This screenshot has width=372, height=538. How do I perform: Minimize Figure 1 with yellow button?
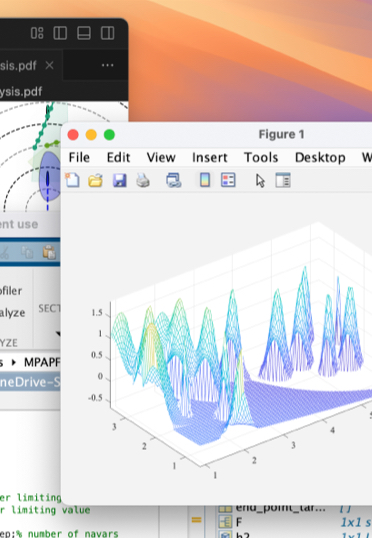click(x=91, y=135)
